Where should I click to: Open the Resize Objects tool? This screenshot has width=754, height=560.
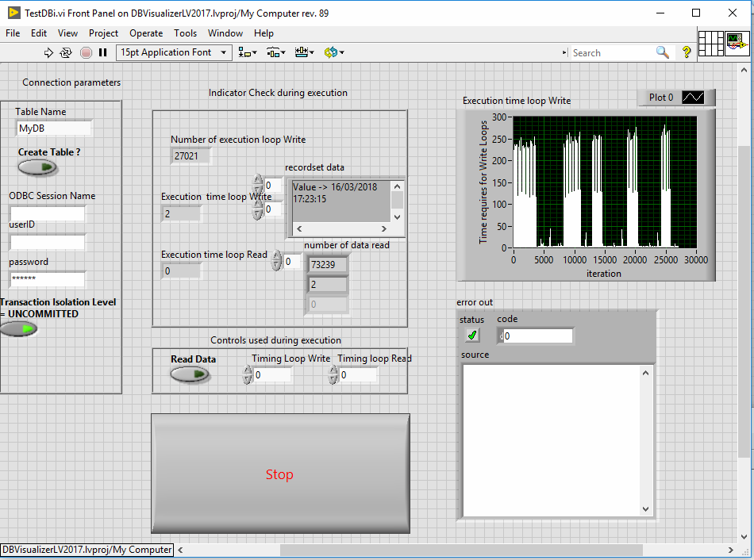pyautogui.click(x=305, y=52)
